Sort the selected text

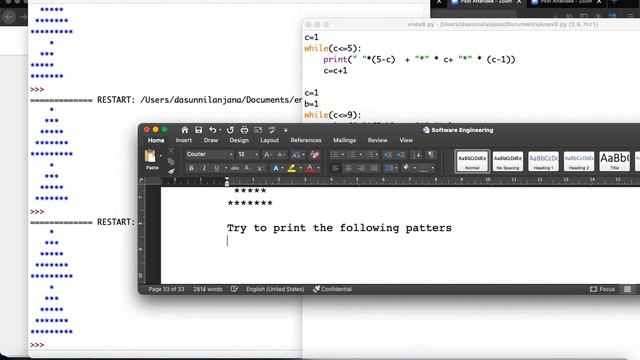(416, 155)
